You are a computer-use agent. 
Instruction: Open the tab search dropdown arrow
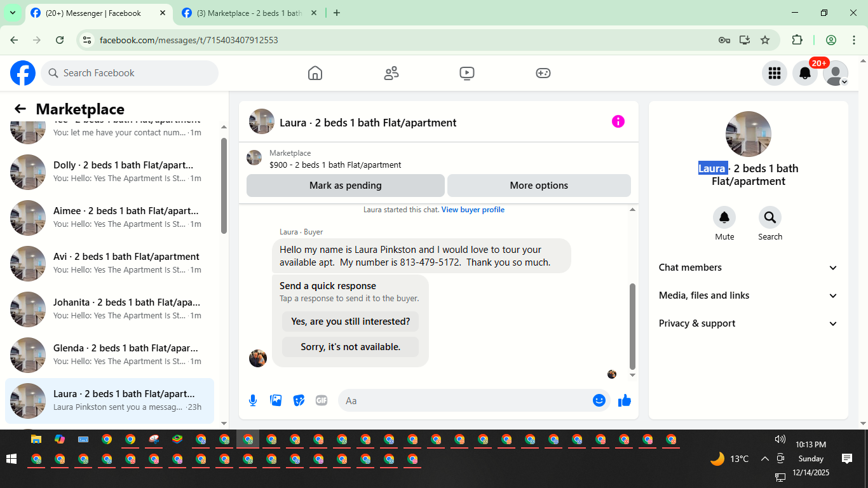12,13
